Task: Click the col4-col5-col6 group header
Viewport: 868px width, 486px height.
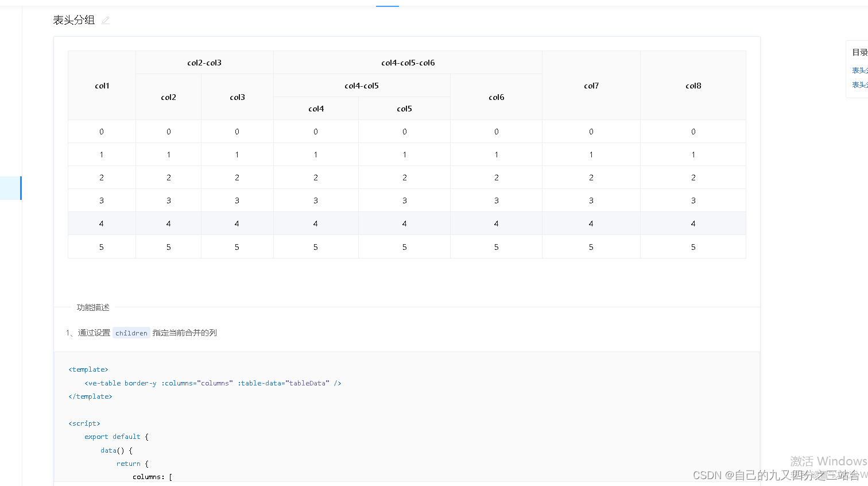Action: tap(408, 63)
